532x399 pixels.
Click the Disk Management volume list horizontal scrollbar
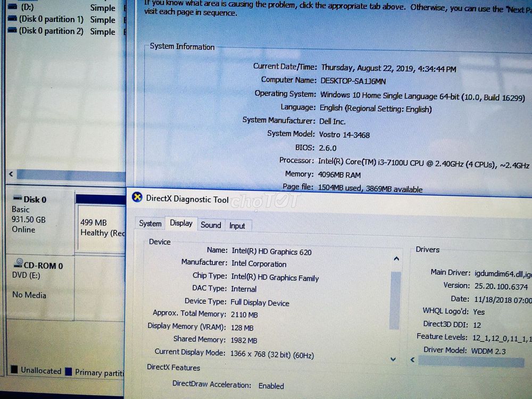71,175
